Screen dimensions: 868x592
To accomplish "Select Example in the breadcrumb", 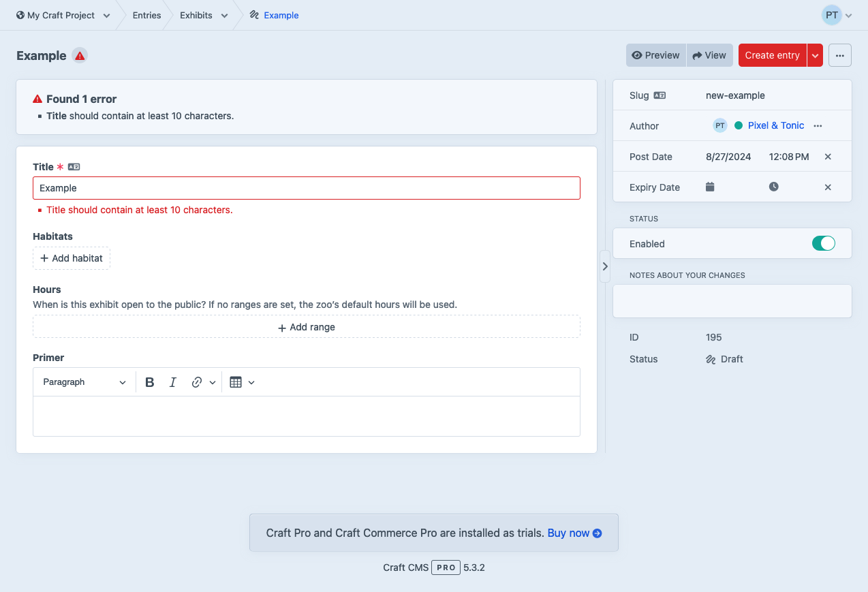I will 281,15.
